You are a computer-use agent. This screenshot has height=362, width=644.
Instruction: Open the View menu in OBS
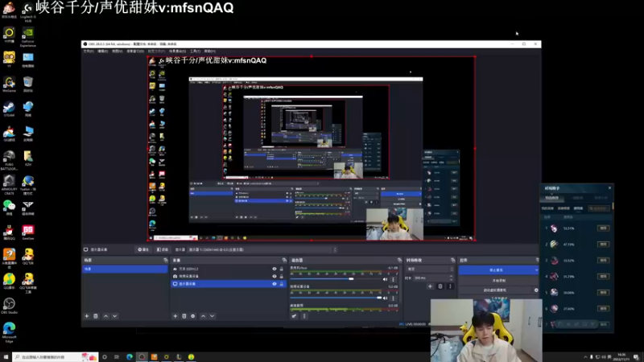[x=117, y=51]
